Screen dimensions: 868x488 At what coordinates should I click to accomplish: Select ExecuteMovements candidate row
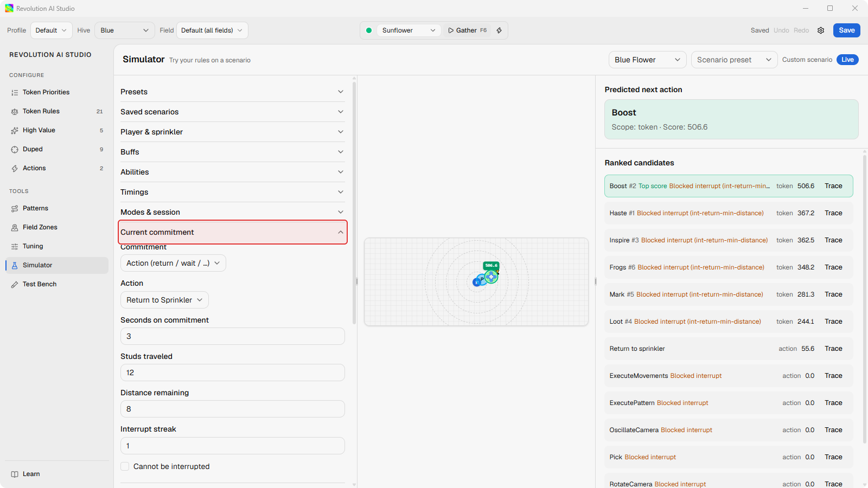coord(729,376)
